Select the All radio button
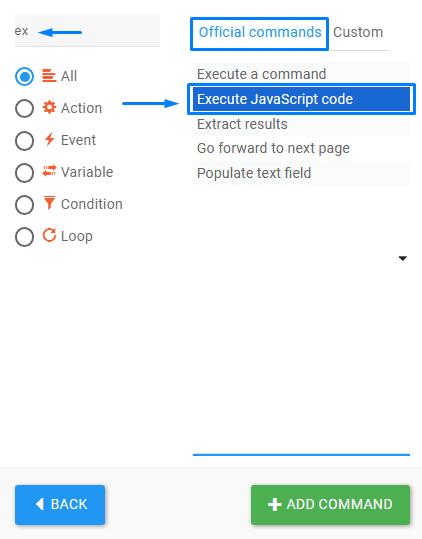 24,76
